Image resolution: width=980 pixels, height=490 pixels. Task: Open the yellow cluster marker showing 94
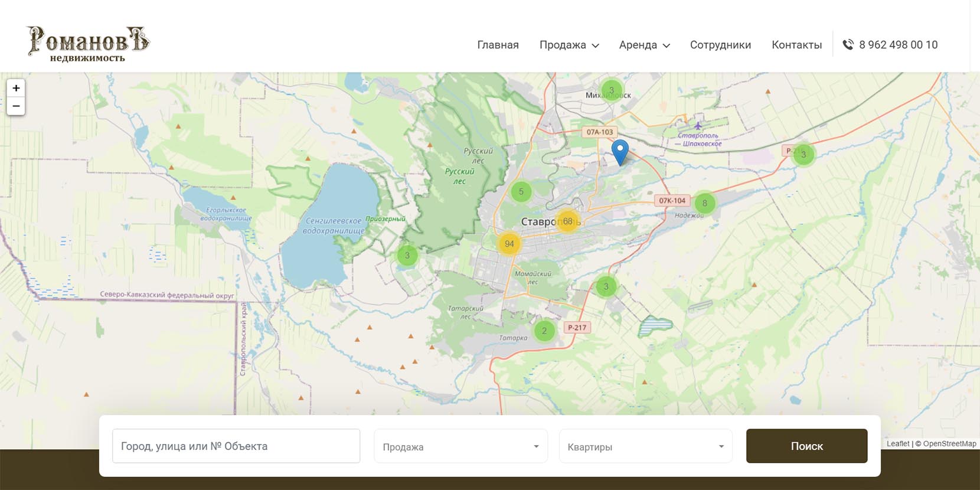point(509,244)
